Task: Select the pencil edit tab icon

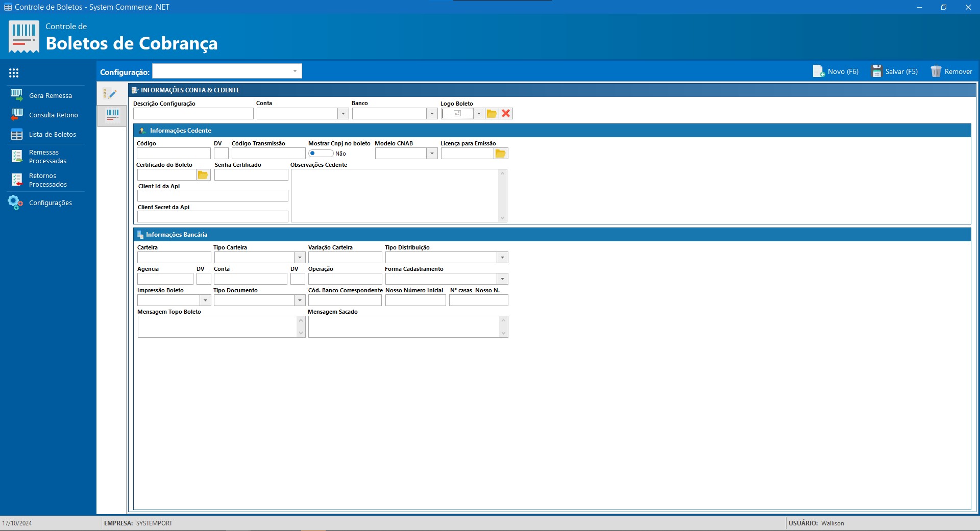Action: tap(110, 94)
